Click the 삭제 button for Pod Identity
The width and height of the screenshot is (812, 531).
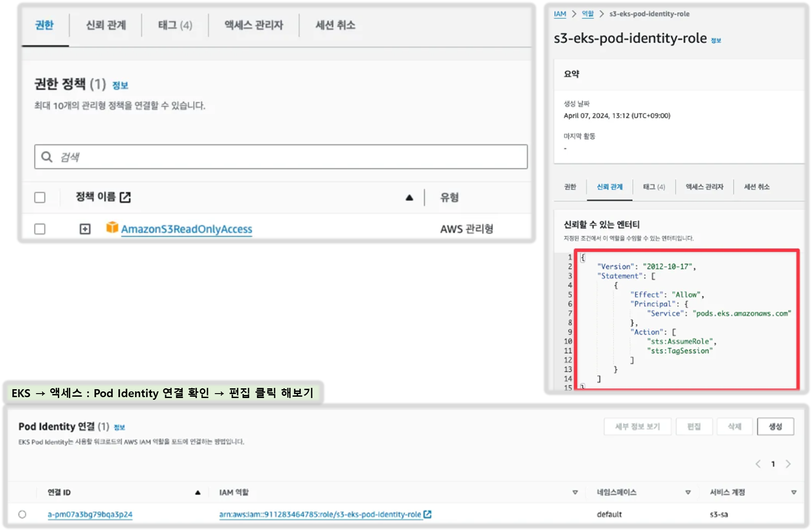click(735, 426)
